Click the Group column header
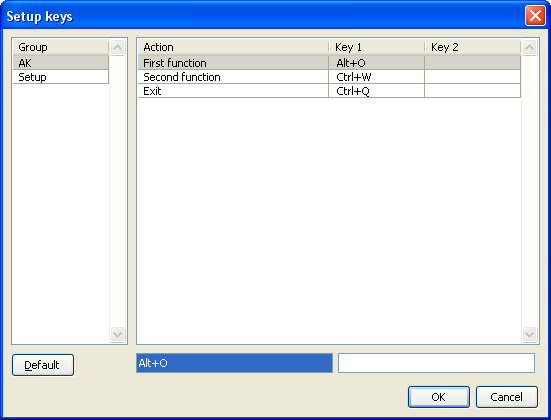This screenshot has height=420, width=551. (x=61, y=47)
